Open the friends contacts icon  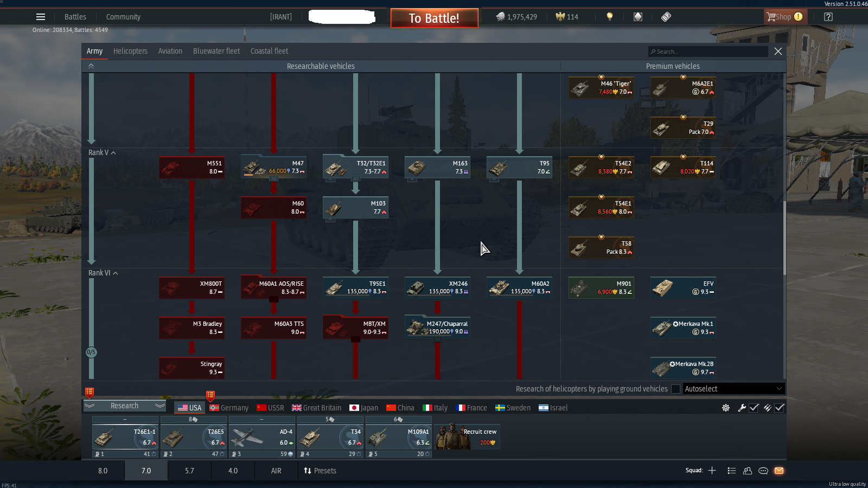[x=747, y=471]
